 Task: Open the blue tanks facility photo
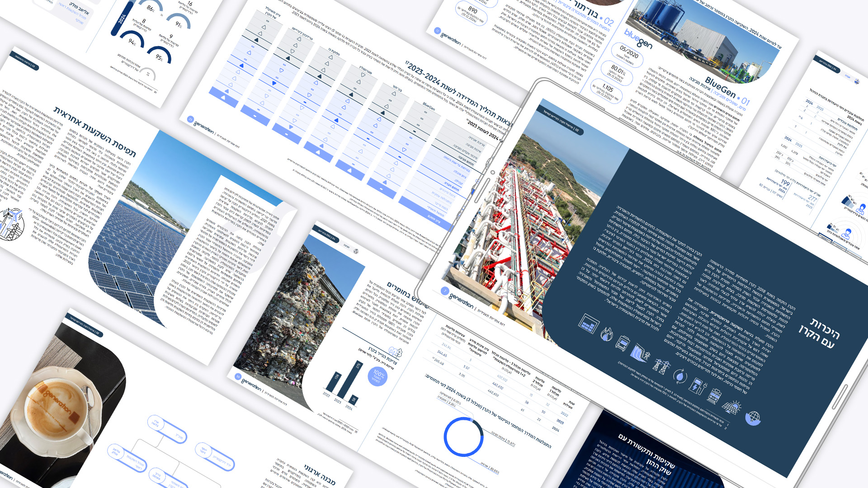(x=705, y=41)
